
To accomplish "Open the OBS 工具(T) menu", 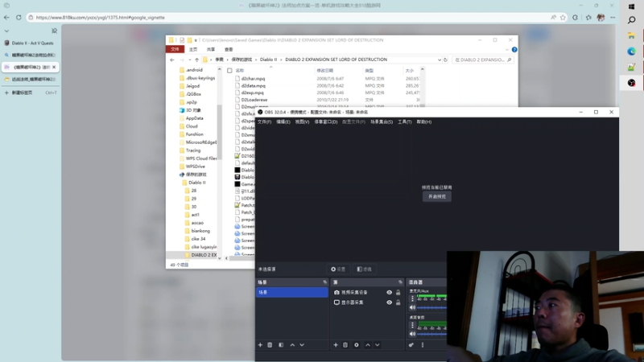I will click(x=405, y=122).
